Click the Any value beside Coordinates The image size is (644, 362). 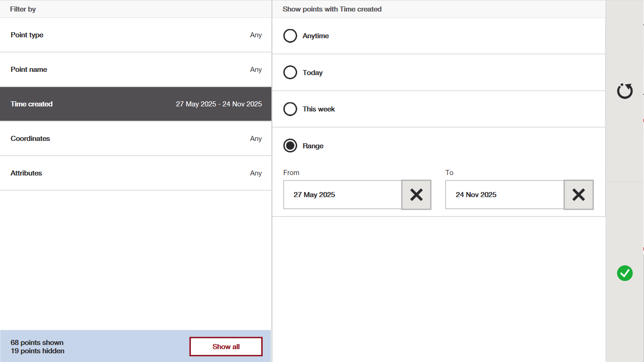pyautogui.click(x=256, y=139)
